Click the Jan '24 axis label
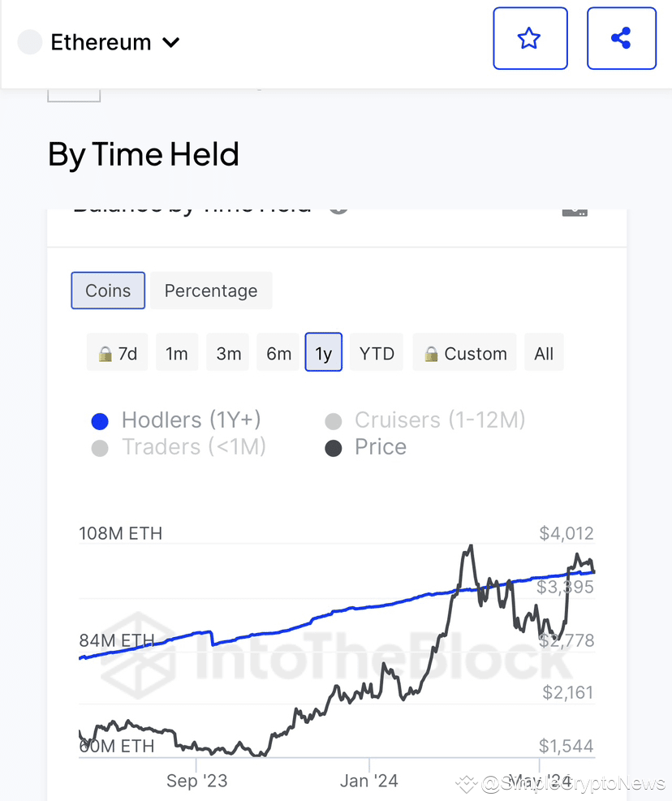The width and height of the screenshot is (672, 801). tap(369, 781)
